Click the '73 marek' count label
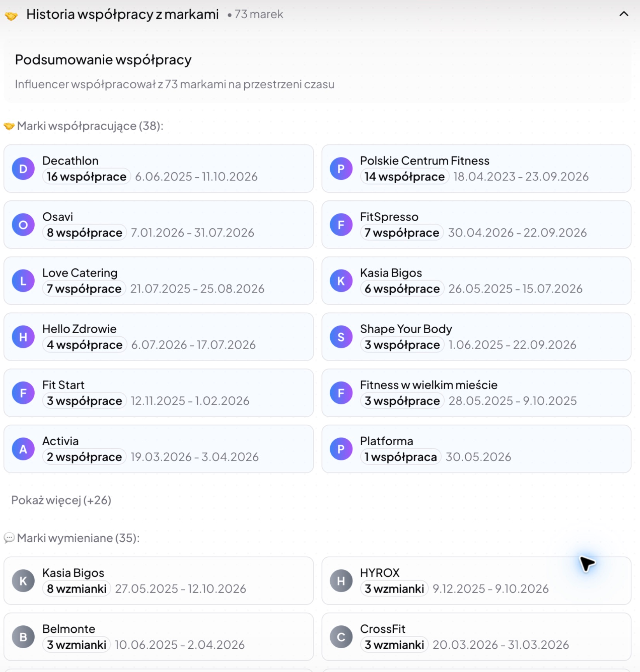The height and width of the screenshot is (672, 640). coord(259,14)
